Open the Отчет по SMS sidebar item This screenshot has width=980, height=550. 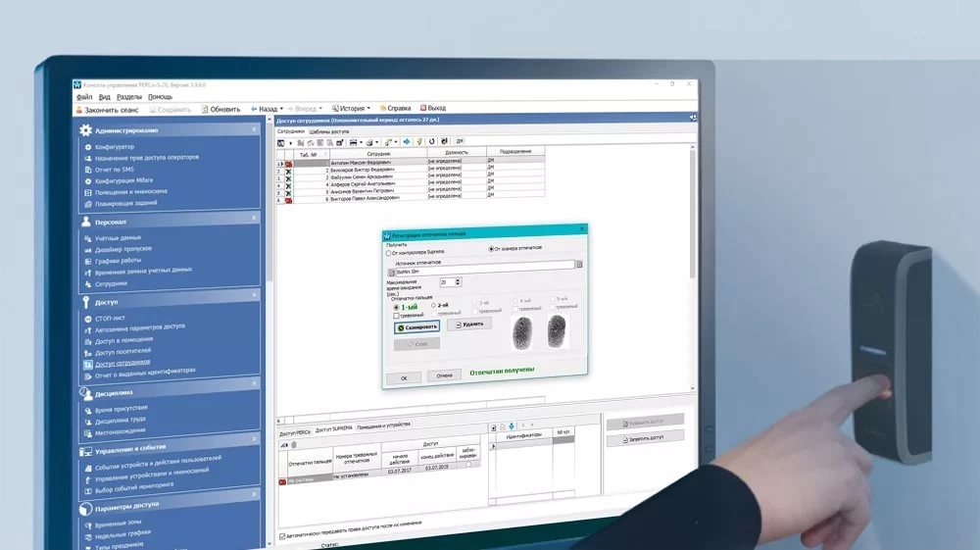click(x=114, y=170)
